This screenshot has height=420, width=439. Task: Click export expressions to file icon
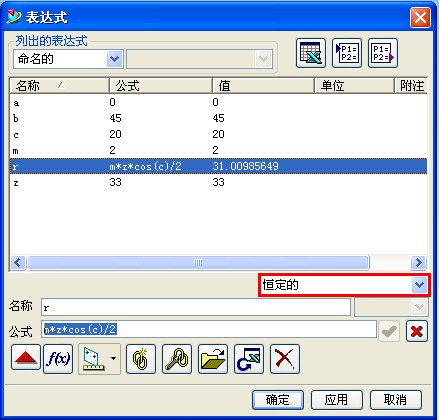[383, 53]
